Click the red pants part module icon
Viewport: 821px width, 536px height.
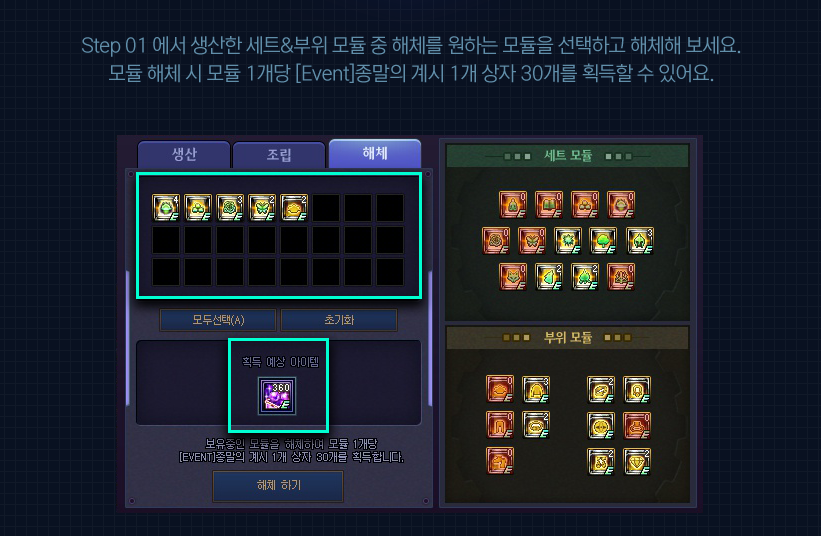(x=500, y=425)
